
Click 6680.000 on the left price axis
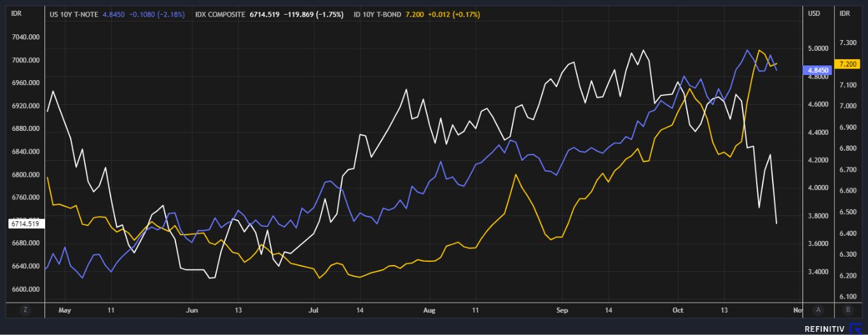click(x=27, y=243)
